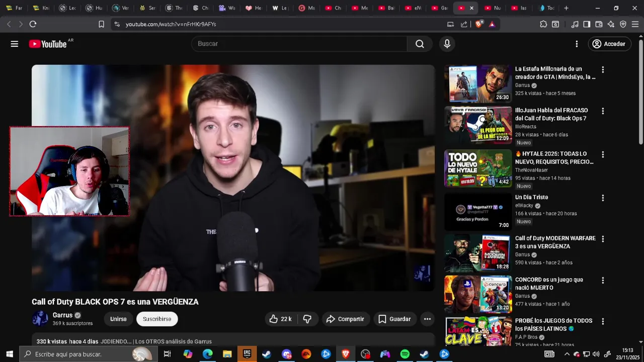Open browser extensions puzzle icon
The image size is (644, 362).
pyautogui.click(x=543, y=24)
